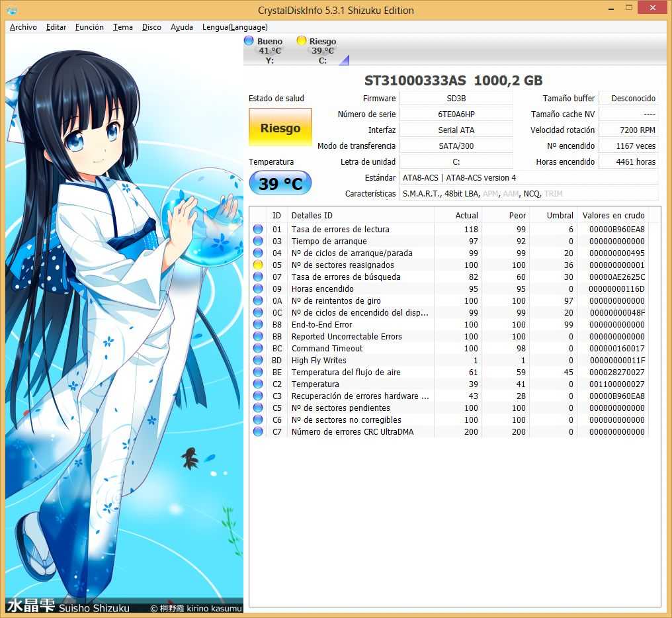Click the status icon for Reported Uncorrectable Errors
Screen dimensions: 672x618
[x=258, y=336]
